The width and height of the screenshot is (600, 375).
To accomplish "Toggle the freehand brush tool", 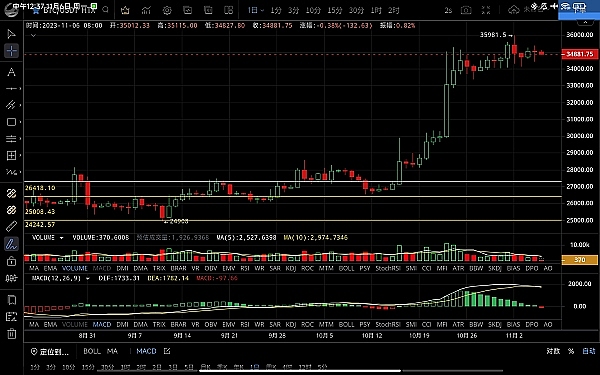I will coord(11,244).
